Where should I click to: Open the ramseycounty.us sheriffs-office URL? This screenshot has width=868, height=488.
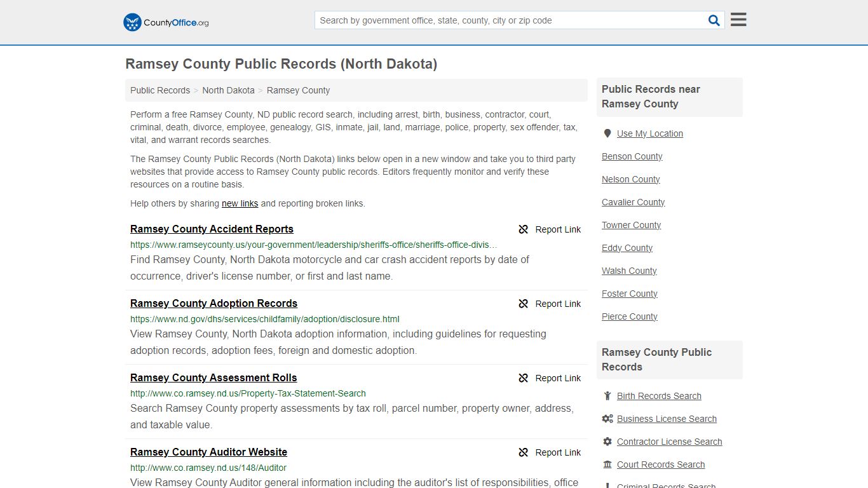coord(314,245)
